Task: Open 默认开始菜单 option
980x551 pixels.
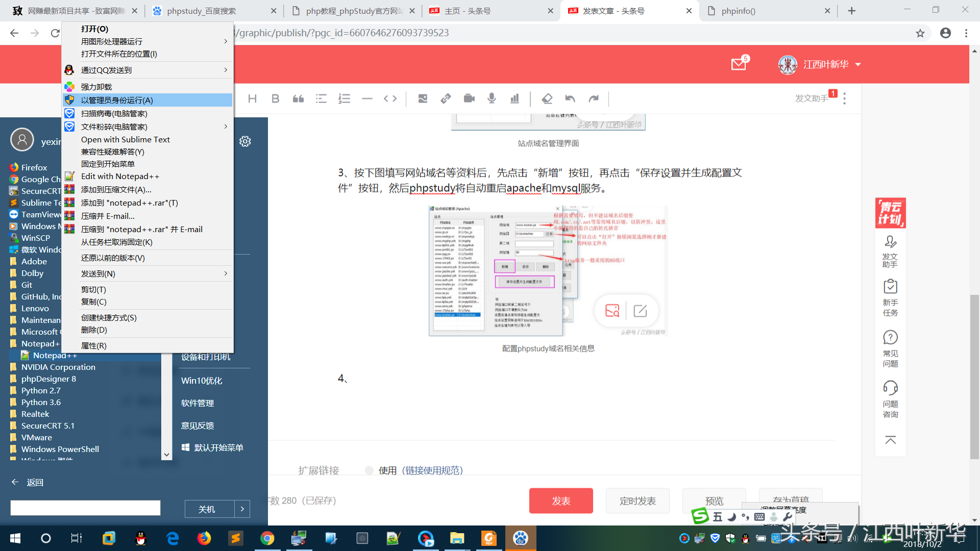Action: [212, 447]
